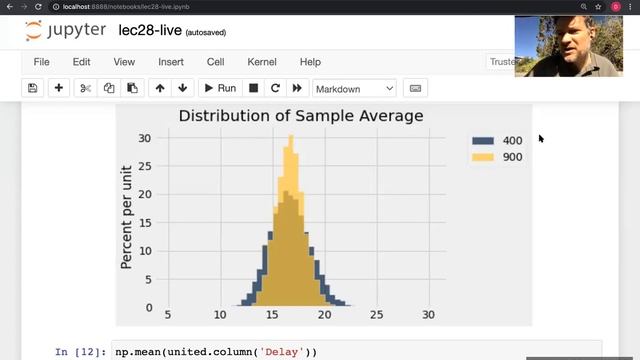Viewport: 640px width, 360px height.
Task: Click the autosaved checkpoint status
Action: click(x=206, y=33)
